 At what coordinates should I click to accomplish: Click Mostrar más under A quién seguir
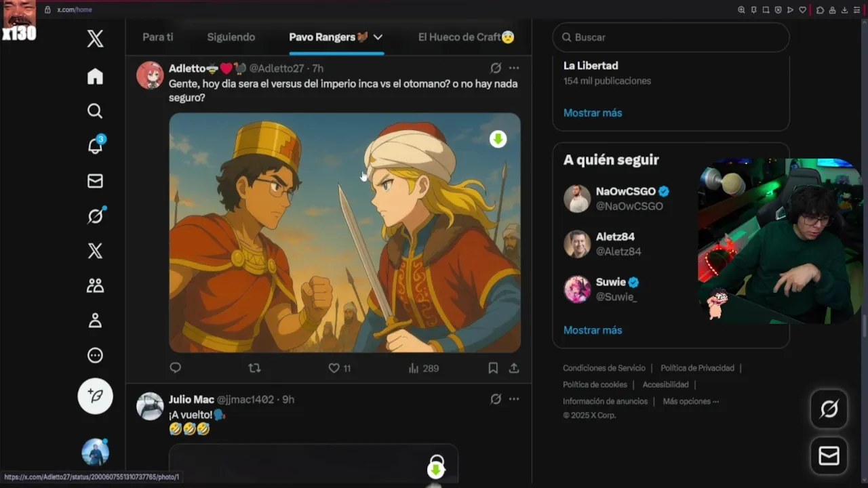593,330
